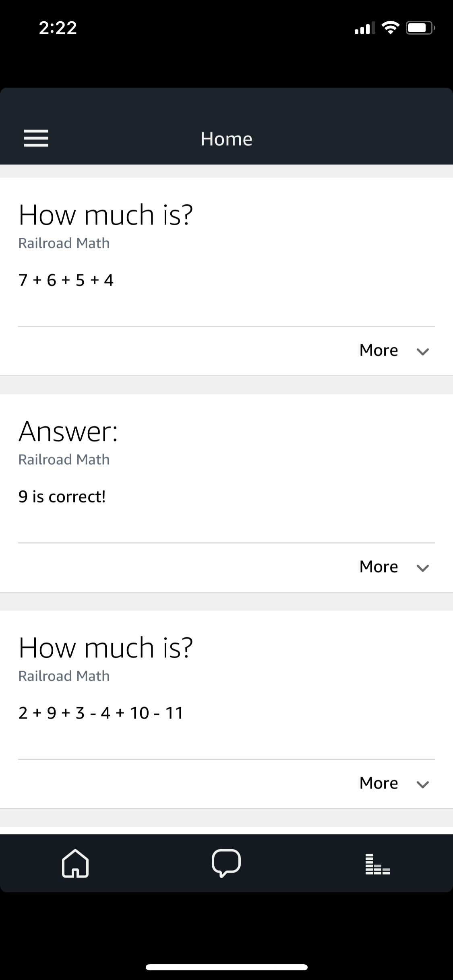Open the hamburger menu
The width and height of the screenshot is (453, 980).
36,138
